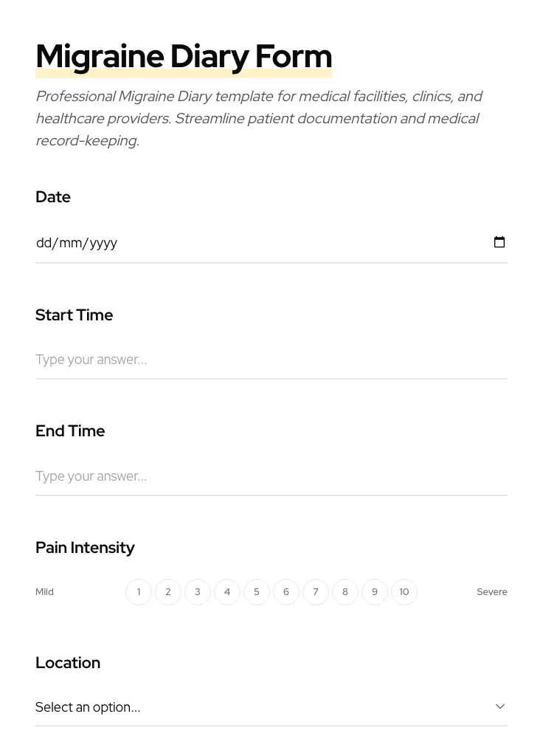The image size is (543, 756).
Task: Open the Location option selector
Action: [x=271, y=707]
